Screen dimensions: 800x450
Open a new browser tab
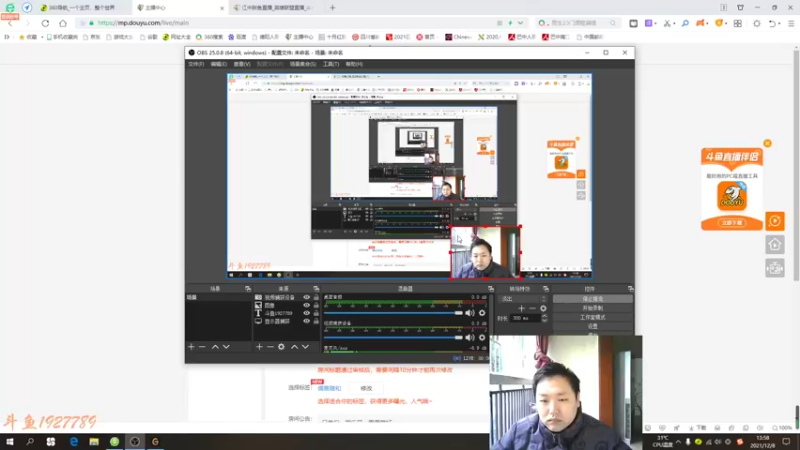333,8
